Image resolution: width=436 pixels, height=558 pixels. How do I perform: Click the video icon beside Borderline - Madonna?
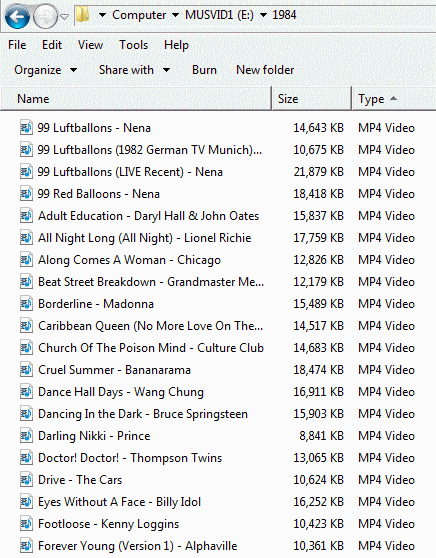click(x=26, y=304)
